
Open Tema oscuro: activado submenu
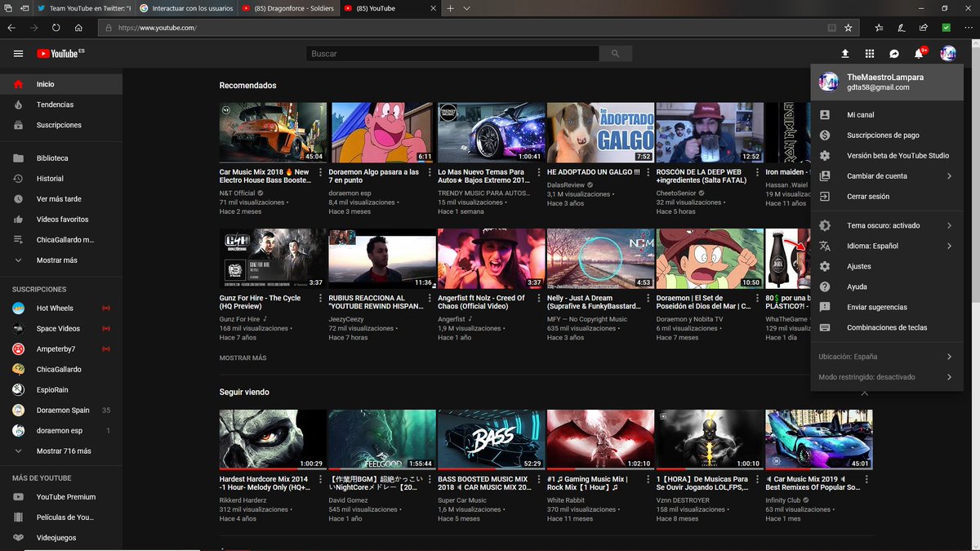point(888,226)
